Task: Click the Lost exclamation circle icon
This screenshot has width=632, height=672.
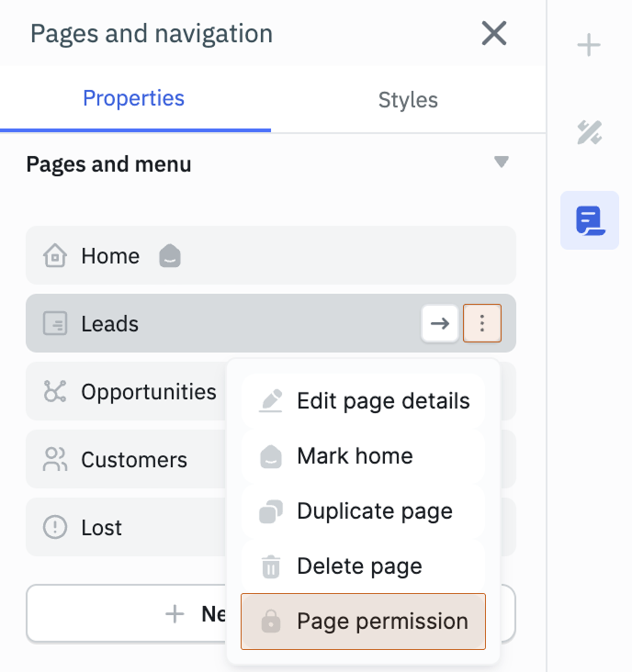Action: 55,527
